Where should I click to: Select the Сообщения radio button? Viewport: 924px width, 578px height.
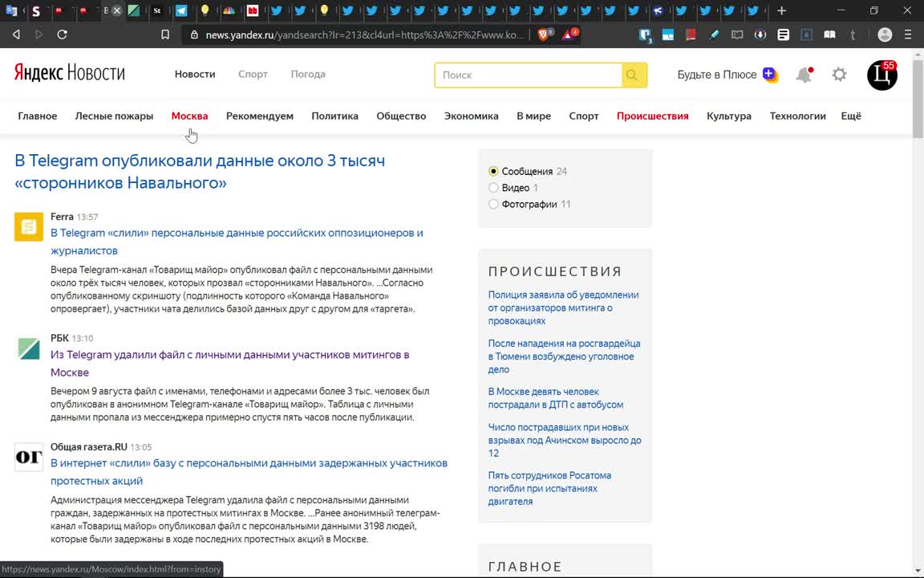(493, 172)
